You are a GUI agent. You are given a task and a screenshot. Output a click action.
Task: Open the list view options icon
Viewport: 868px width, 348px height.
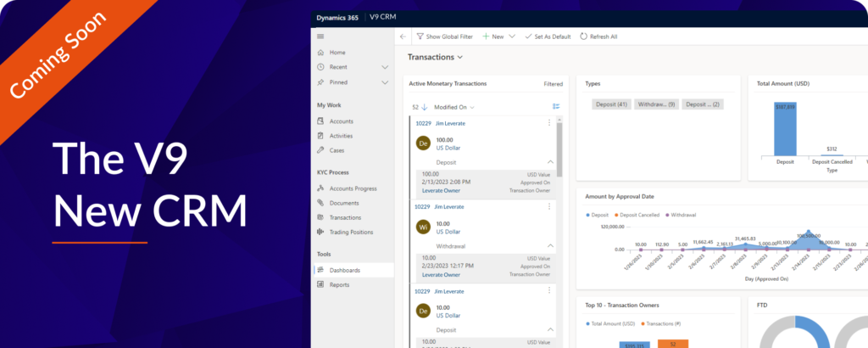tap(556, 107)
